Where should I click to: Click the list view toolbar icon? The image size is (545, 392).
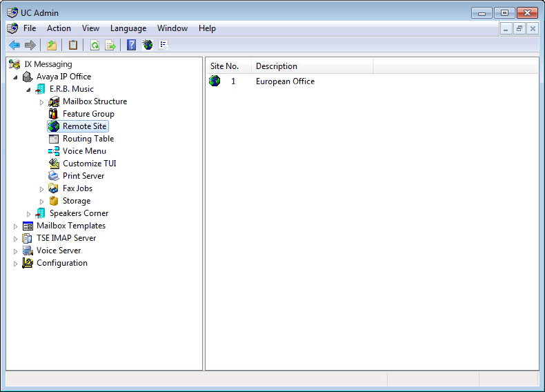pos(163,45)
